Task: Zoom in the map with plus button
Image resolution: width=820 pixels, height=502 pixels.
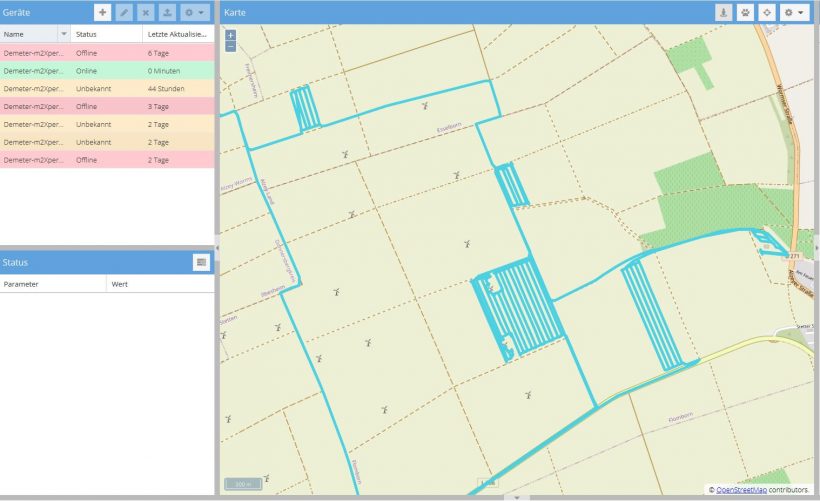Action: point(231,35)
